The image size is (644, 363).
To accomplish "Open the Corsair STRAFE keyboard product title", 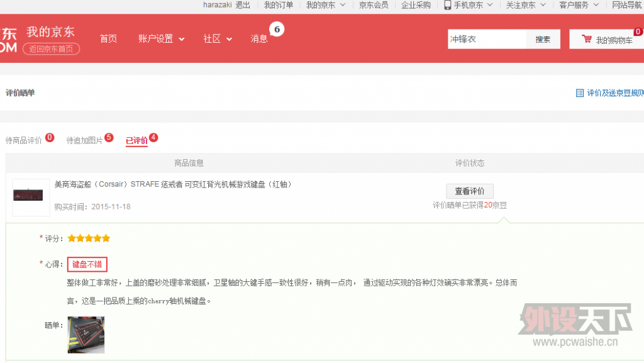I will pos(173,184).
